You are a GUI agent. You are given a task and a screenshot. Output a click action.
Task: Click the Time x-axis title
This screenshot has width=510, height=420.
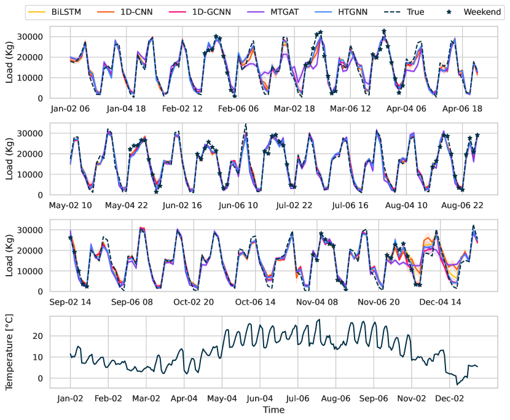[273, 410]
